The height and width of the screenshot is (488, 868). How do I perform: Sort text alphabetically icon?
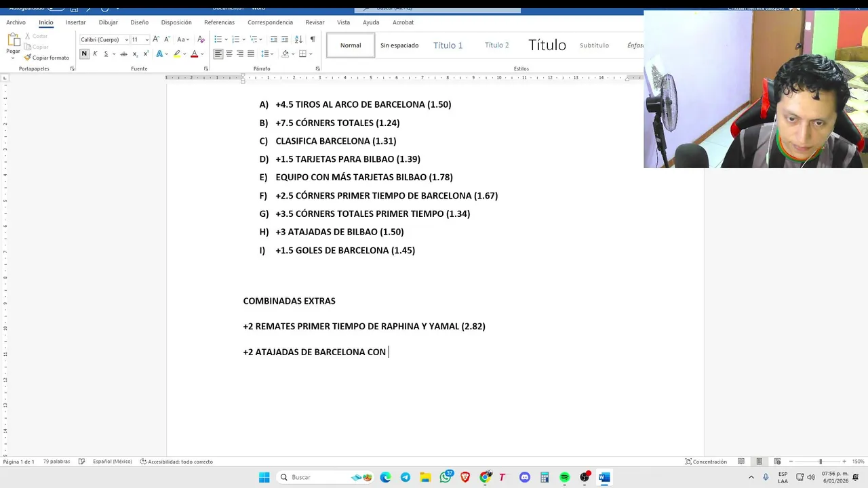299,39
